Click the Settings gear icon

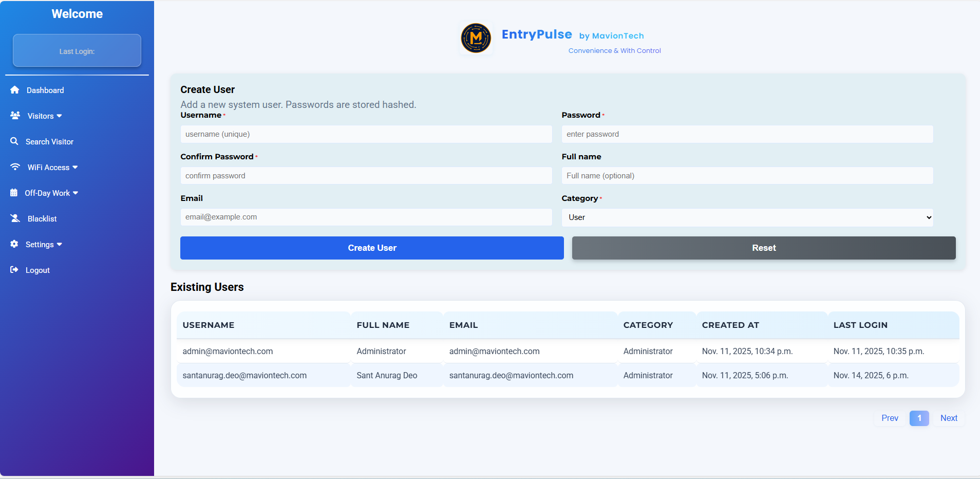coord(14,244)
